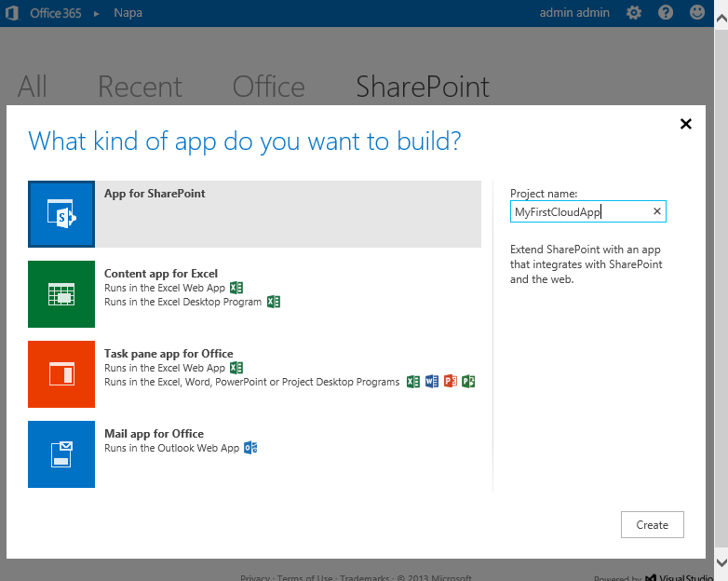Click the Napa breadcrumb link

click(128, 13)
